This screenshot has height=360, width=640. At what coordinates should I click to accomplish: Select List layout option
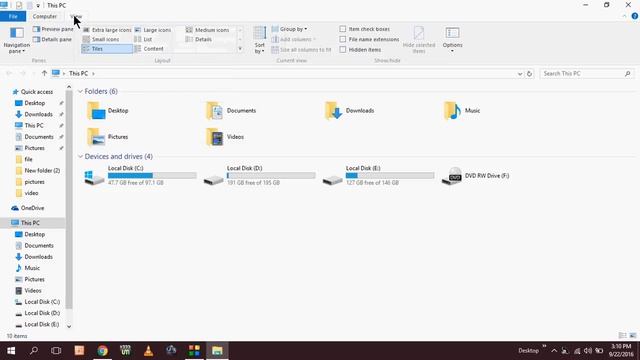click(x=143, y=39)
